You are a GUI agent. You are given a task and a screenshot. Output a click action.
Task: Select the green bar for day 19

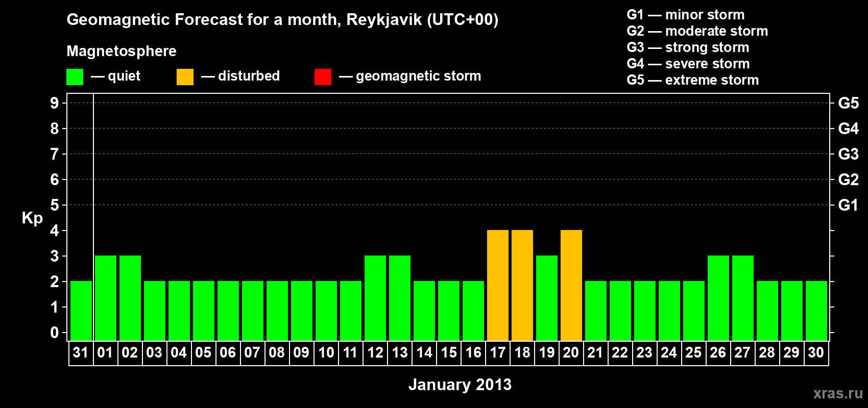point(547,298)
